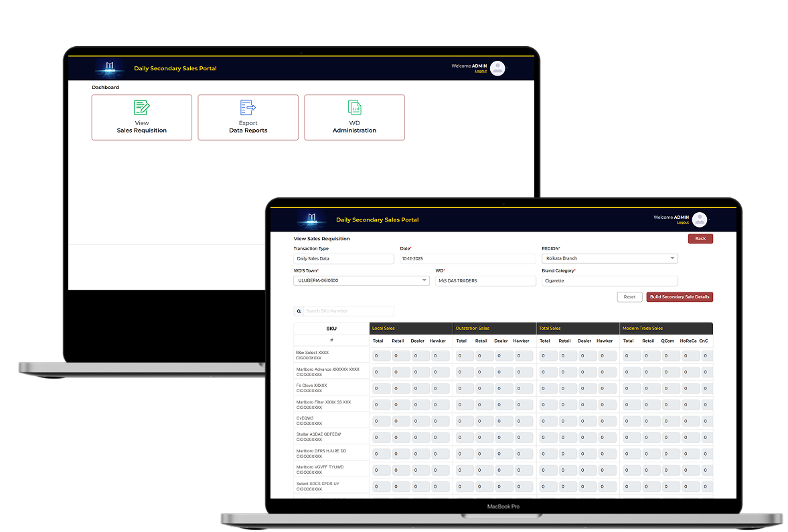Click SKU name R&w Select XXXX

[312, 353]
